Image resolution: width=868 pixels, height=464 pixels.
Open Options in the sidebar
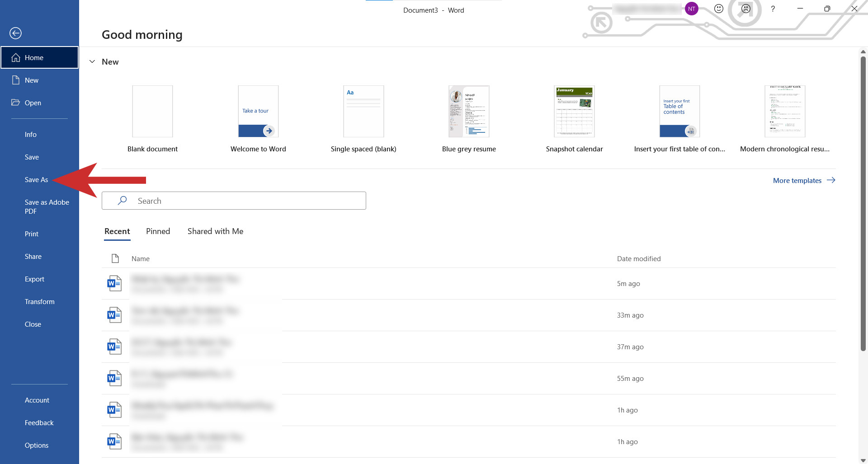click(x=37, y=445)
